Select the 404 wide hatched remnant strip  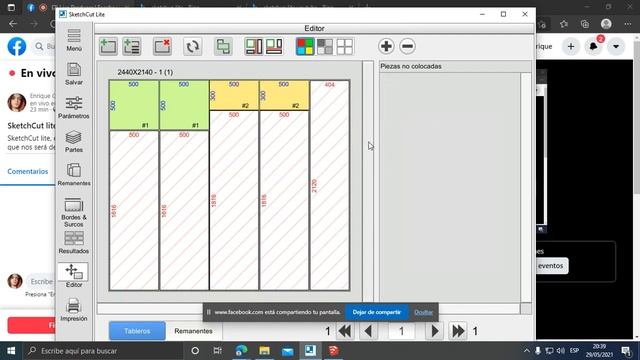pos(330,185)
